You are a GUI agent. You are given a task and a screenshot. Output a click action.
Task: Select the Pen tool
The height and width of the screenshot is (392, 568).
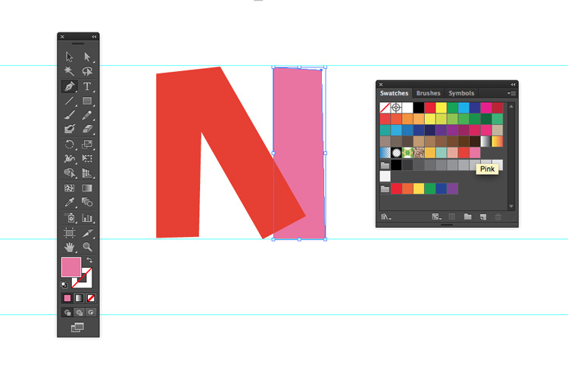click(69, 86)
